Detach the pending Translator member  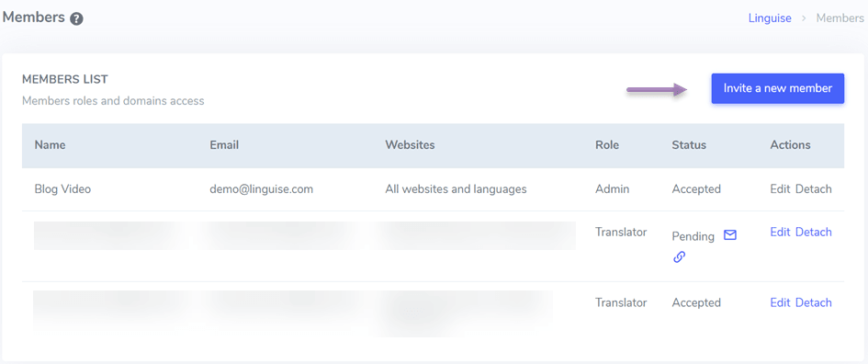(813, 233)
